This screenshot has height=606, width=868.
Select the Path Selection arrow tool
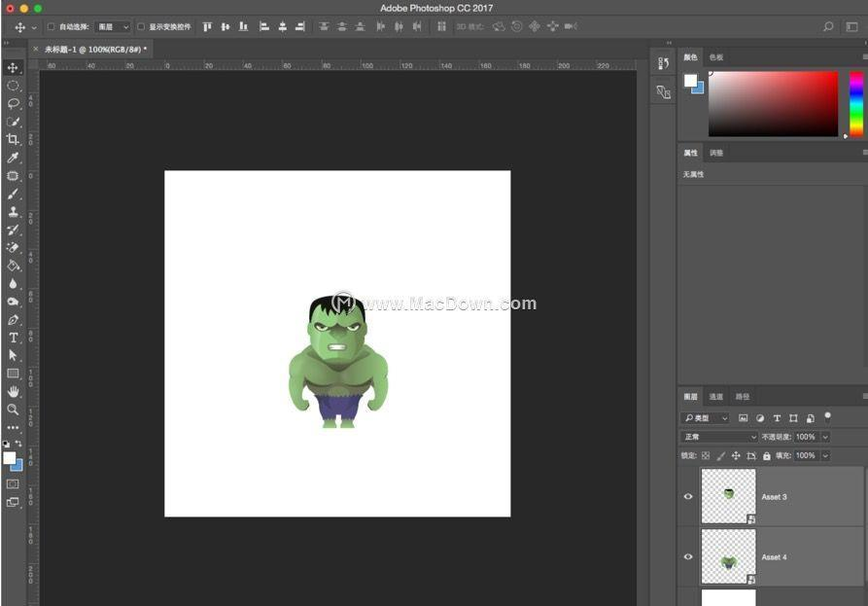point(13,356)
